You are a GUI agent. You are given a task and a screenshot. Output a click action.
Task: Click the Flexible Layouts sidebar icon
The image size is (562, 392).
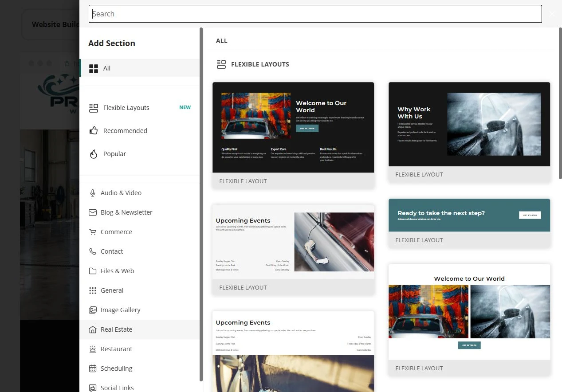(x=94, y=108)
